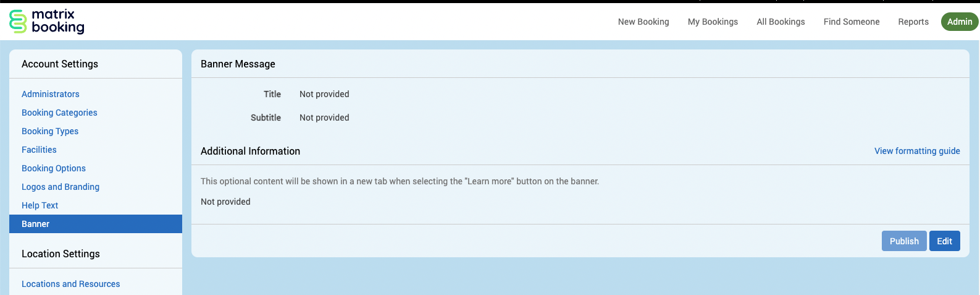
Task: Open Booking Options settings
Action: pyautogui.click(x=54, y=168)
